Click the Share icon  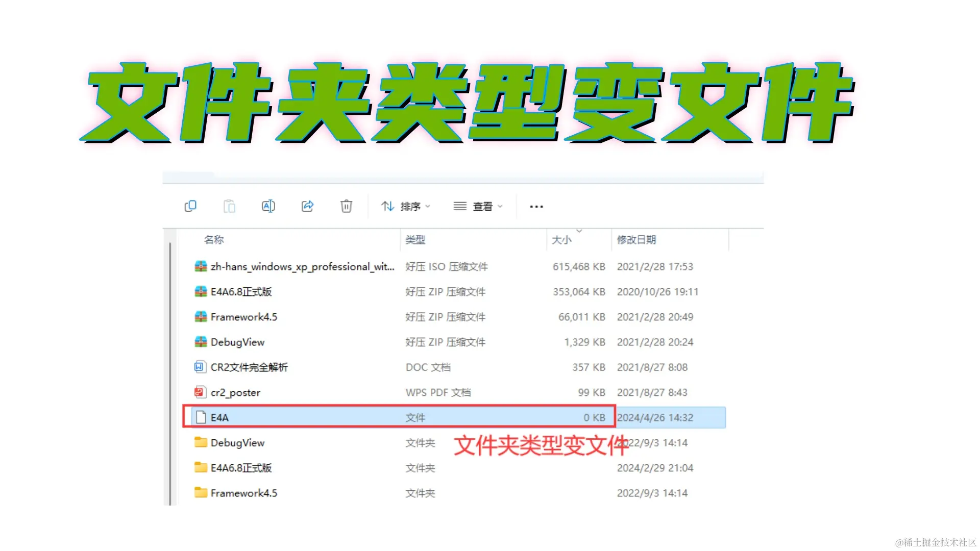(307, 206)
